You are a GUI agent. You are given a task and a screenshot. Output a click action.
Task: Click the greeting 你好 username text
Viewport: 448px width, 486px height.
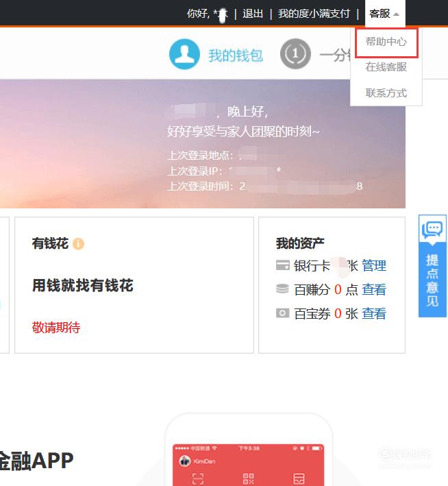[x=208, y=14]
